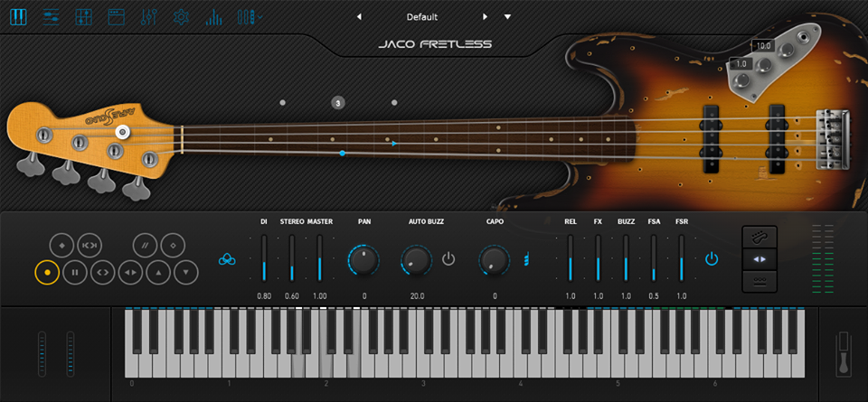Viewport: 868px width, 402px height.
Task: Open the grid pad panel icon
Action: pyautogui.click(x=83, y=17)
